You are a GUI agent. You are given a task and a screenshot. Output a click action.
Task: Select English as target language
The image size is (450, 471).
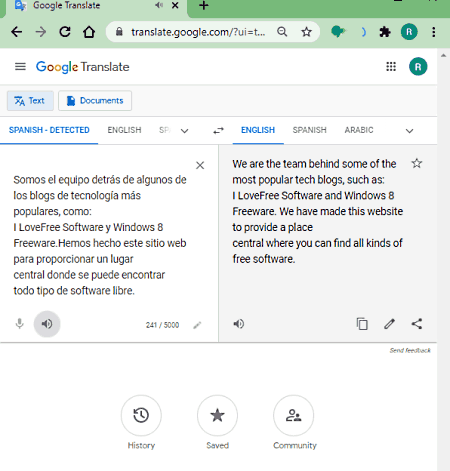(258, 130)
